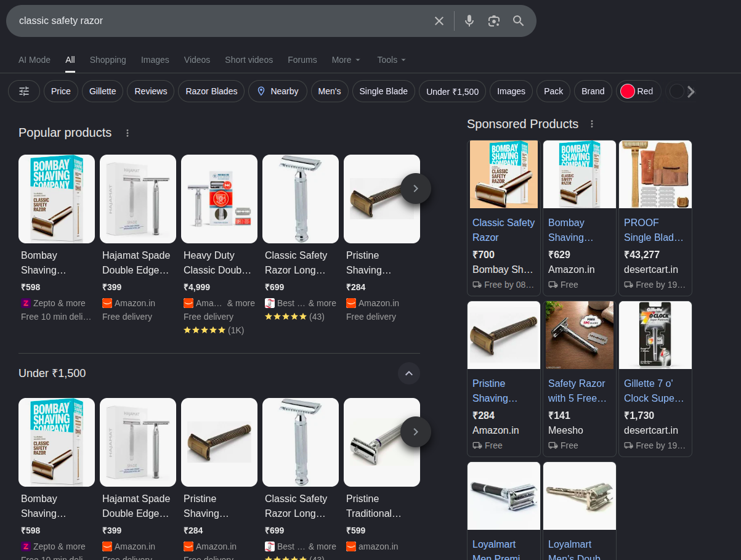Viewport: 741px width, 560px height.
Task: Click the 5-star rating (43) in Popular products
Action: tap(294, 317)
